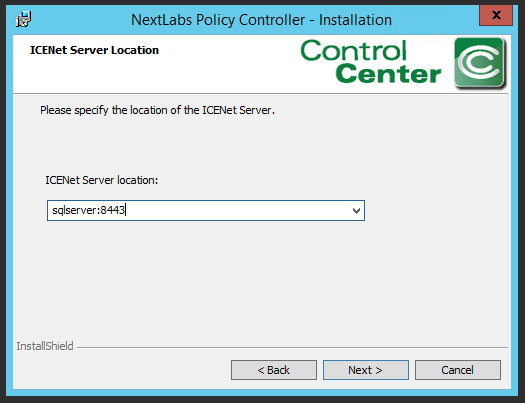The width and height of the screenshot is (525, 403).
Task: Close the installation dialog with the X
Action: (x=496, y=15)
